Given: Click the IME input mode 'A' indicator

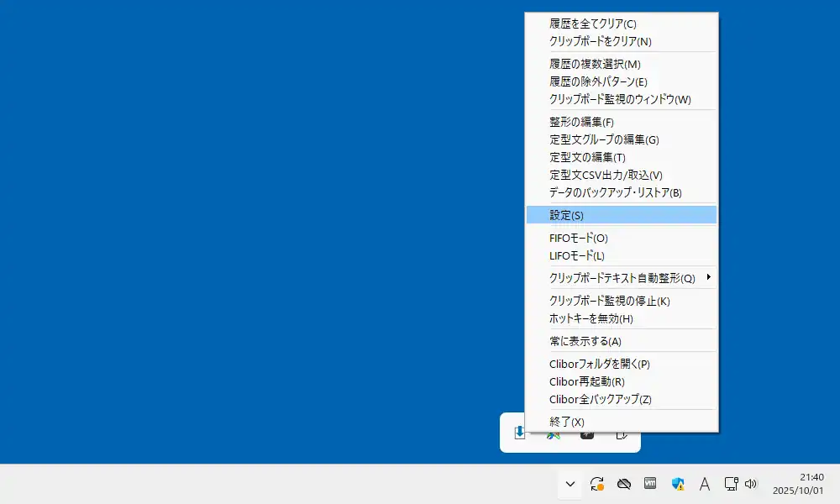Looking at the screenshot, I should (x=705, y=483).
